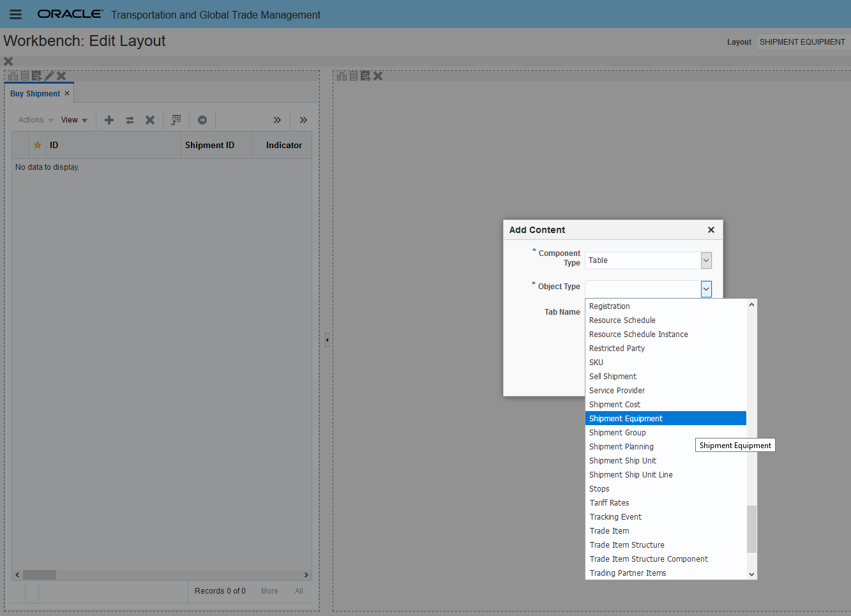Click the dropdown list scroll-up arrow

[x=751, y=304]
